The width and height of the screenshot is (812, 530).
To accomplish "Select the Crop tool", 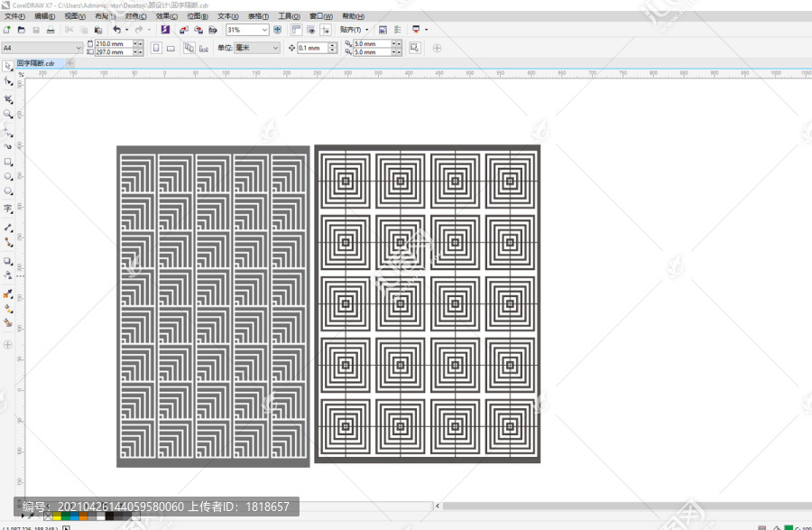I will [x=8, y=98].
